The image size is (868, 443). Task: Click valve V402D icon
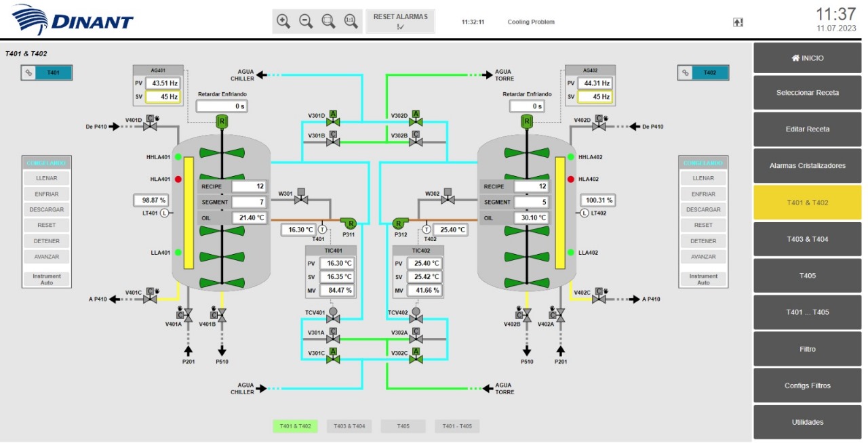(599, 123)
